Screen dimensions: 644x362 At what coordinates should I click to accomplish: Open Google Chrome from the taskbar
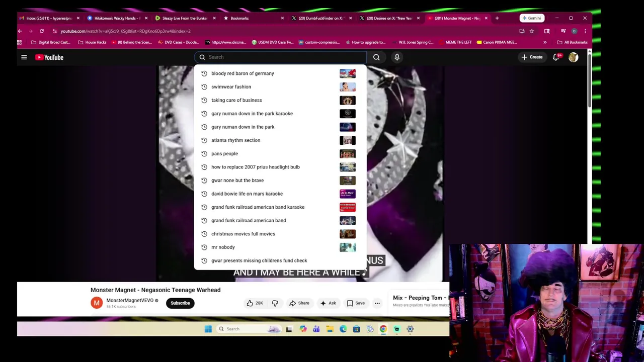point(383,329)
